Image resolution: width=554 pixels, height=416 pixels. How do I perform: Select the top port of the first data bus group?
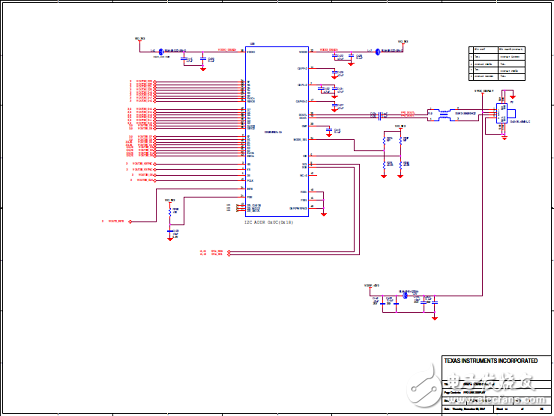(155, 82)
